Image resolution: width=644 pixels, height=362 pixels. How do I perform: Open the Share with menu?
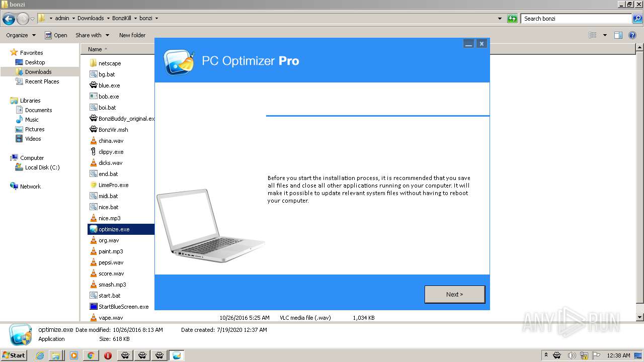point(92,35)
